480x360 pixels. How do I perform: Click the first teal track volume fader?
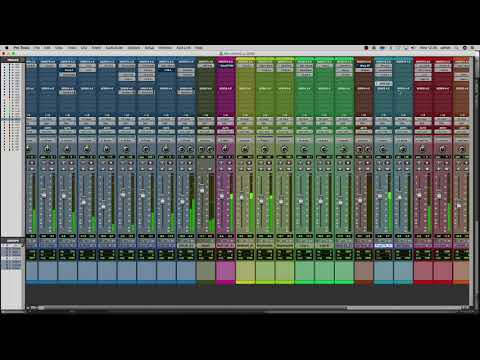tap(379, 196)
